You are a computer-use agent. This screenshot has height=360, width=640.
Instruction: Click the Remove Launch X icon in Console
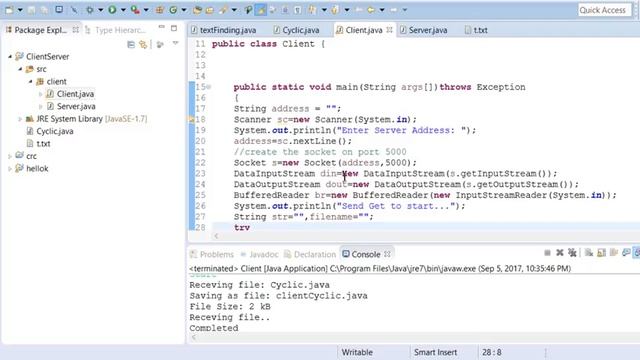click(560, 253)
